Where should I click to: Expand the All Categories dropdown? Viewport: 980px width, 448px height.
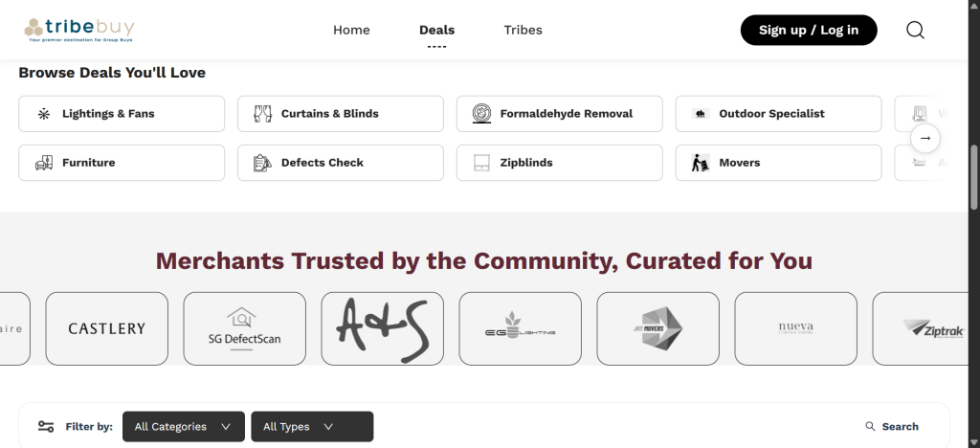(184, 427)
